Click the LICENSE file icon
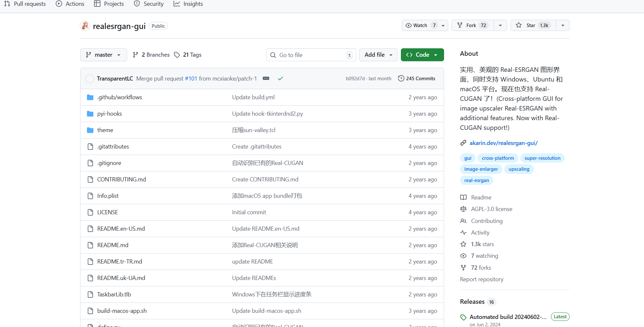This screenshot has width=644, height=327. point(90,212)
